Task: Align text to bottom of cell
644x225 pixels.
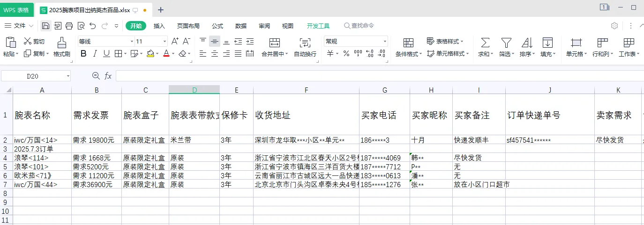Action: (226, 41)
